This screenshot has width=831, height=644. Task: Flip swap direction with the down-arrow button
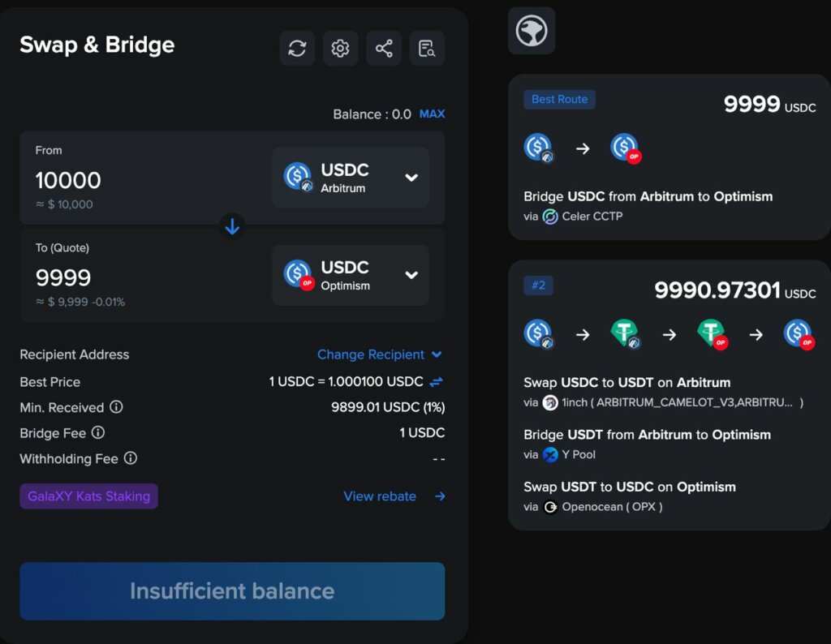(232, 226)
